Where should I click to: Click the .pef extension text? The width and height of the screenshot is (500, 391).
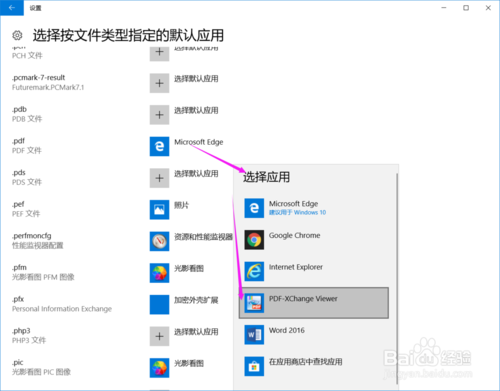click(x=18, y=204)
